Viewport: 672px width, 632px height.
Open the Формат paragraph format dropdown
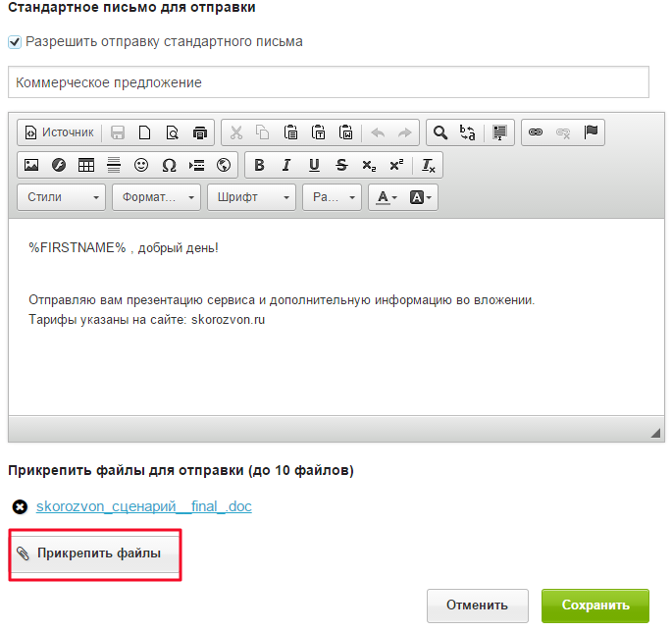click(156, 197)
